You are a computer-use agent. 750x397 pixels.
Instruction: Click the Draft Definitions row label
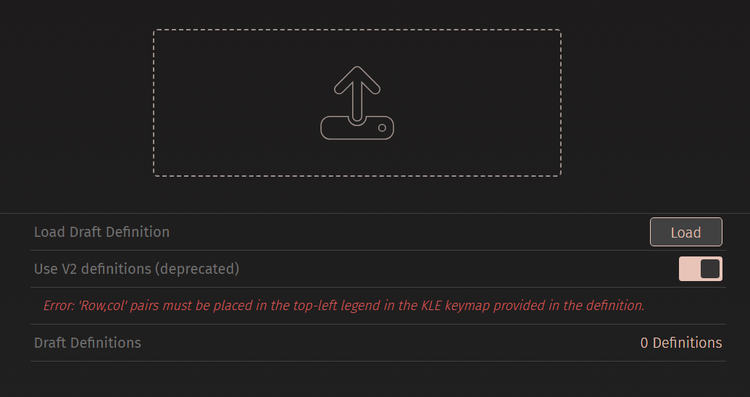click(x=88, y=343)
